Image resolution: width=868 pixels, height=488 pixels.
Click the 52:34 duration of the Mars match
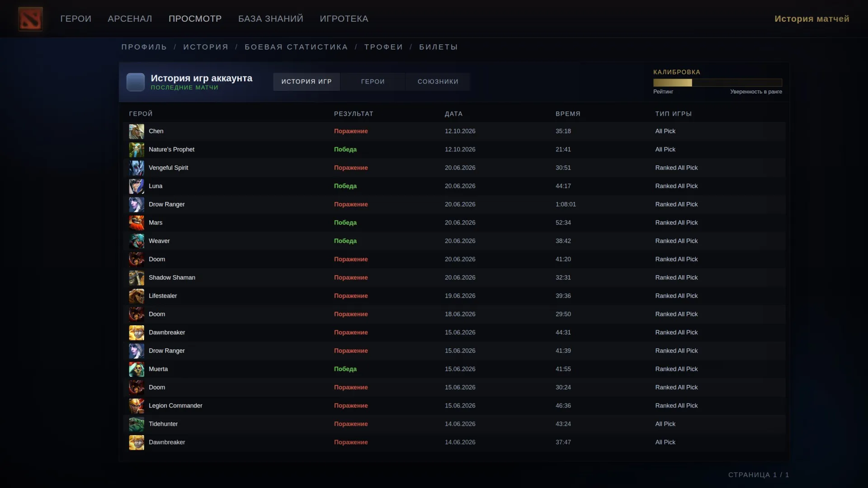tap(563, 223)
